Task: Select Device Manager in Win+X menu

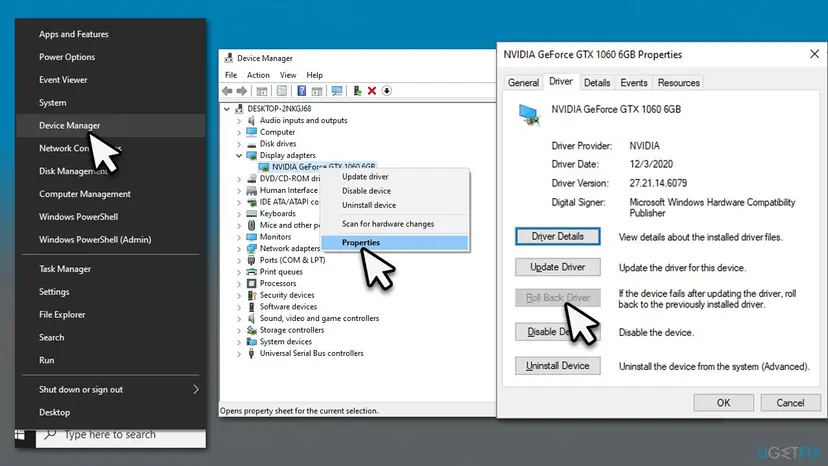Action: click(111, 126)
